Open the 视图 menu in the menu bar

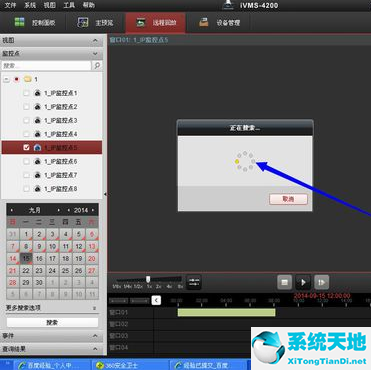[50, 5]
